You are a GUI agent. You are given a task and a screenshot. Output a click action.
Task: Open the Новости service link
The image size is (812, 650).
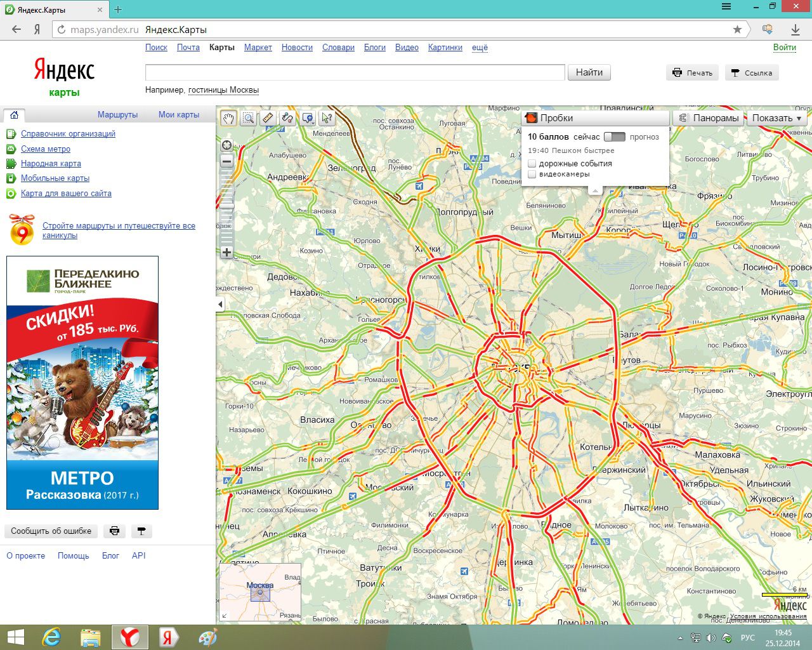point(297,48)
